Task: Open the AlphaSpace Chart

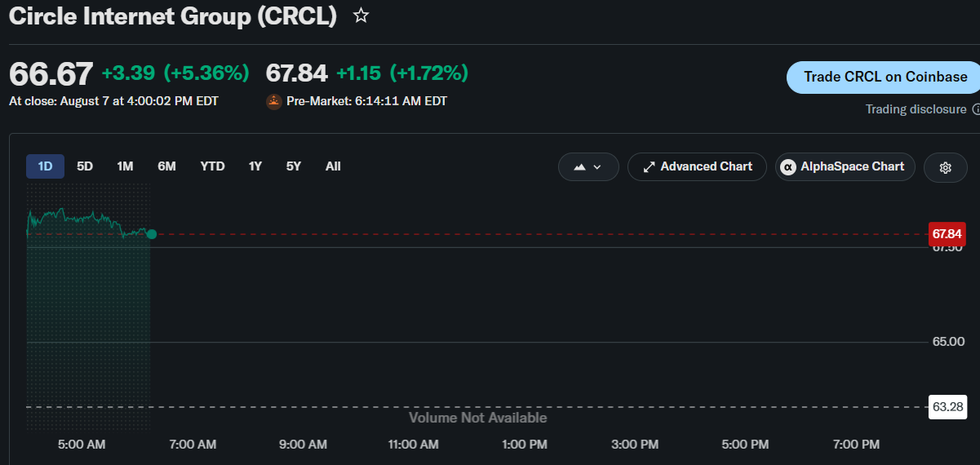Action: pyautogui.click(x=845, y=166)
